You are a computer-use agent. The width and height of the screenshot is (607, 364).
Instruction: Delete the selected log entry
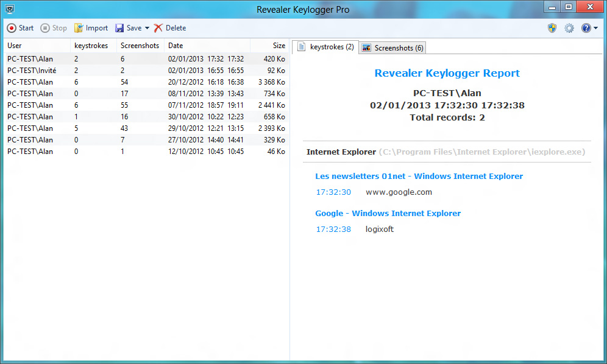coord(170,28)
